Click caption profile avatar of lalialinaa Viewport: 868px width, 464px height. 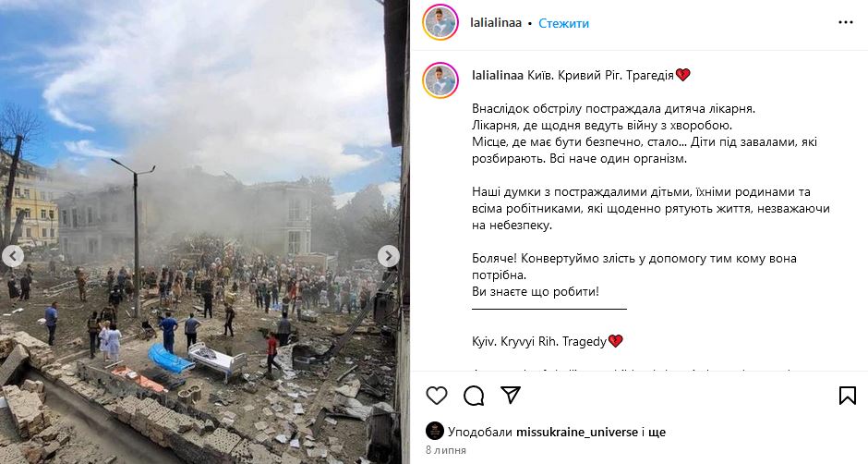point(440,80)
